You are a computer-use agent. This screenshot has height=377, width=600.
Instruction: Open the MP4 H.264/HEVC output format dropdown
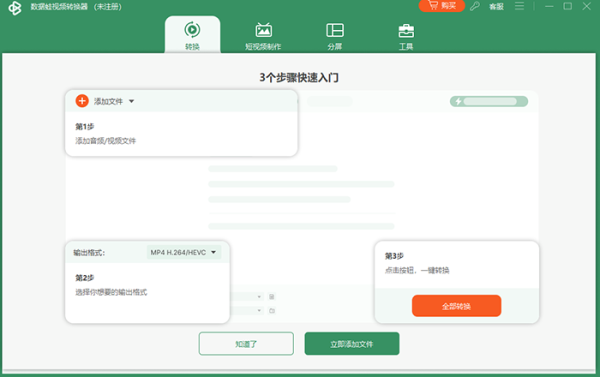tap(184, 252)
